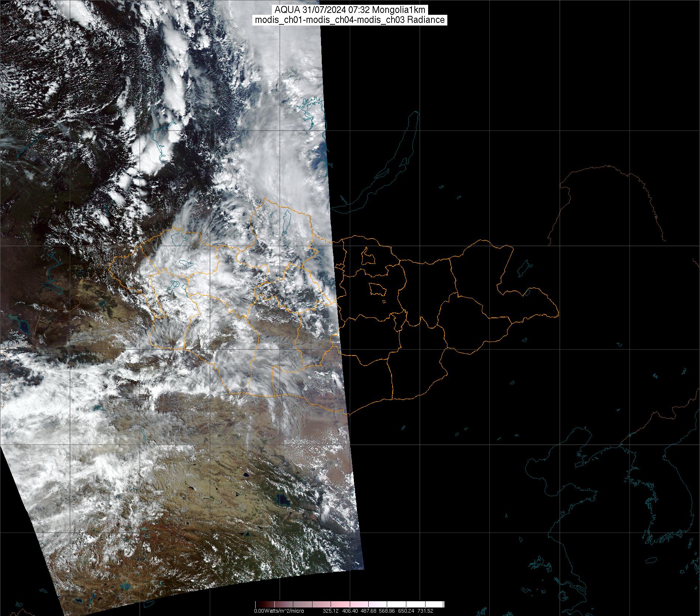Image resolution: width=700 pixels, height=616 pixels.
Task: Click the 325.12 colorbar value
Action: coord(331,611)
